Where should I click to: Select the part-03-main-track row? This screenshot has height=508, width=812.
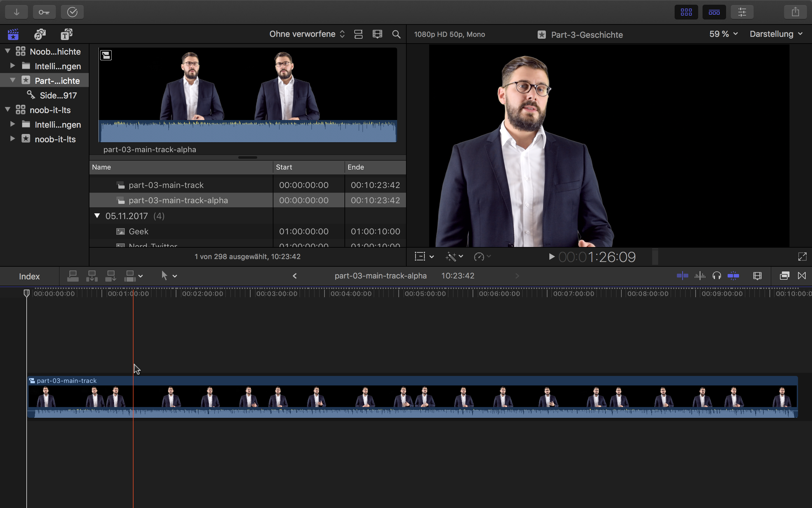(x=248, y=185)
